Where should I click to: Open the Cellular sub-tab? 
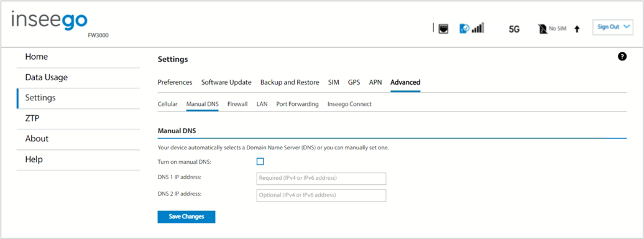[x=168, y=105]
